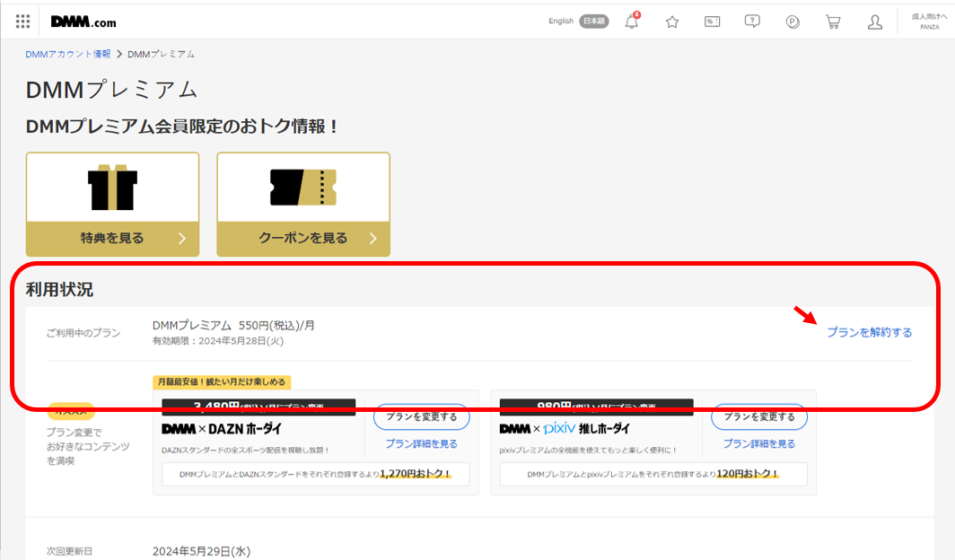Viewport: 955px width, 560px height.
Task: Click the 1,270円おトク savings note
Action: (316, 474)
